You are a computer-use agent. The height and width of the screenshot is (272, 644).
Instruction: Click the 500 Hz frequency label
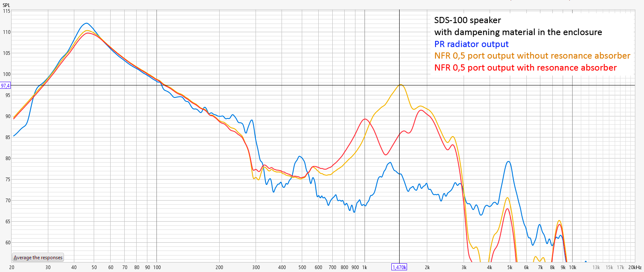click(x=302, y=267)
